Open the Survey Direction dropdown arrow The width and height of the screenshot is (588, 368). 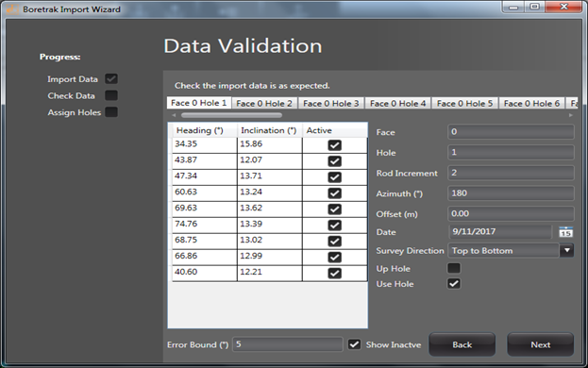click(567, 250)
